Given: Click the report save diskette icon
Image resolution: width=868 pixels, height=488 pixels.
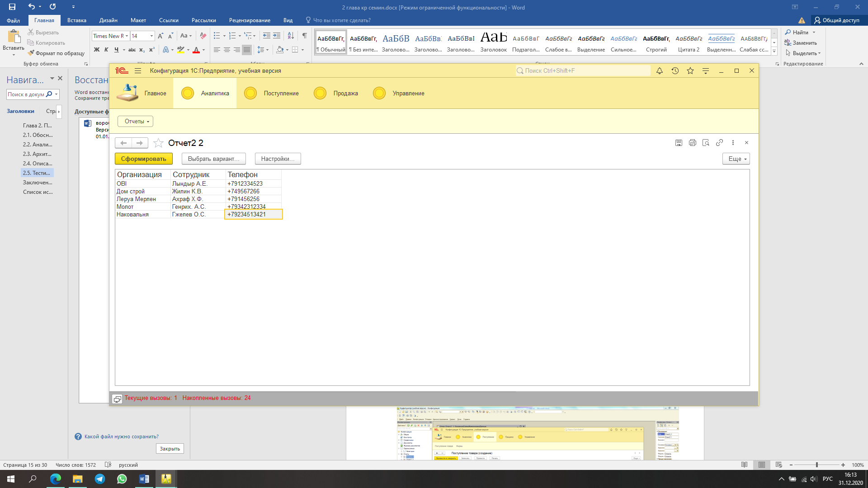Looking at the screenshot, I should [x=679, y=143].
